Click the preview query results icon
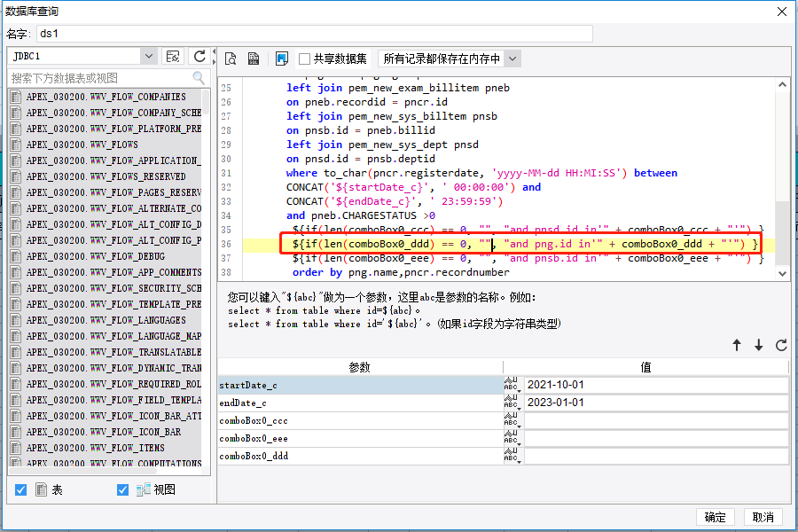798x532 pixels. coord(231,59)
